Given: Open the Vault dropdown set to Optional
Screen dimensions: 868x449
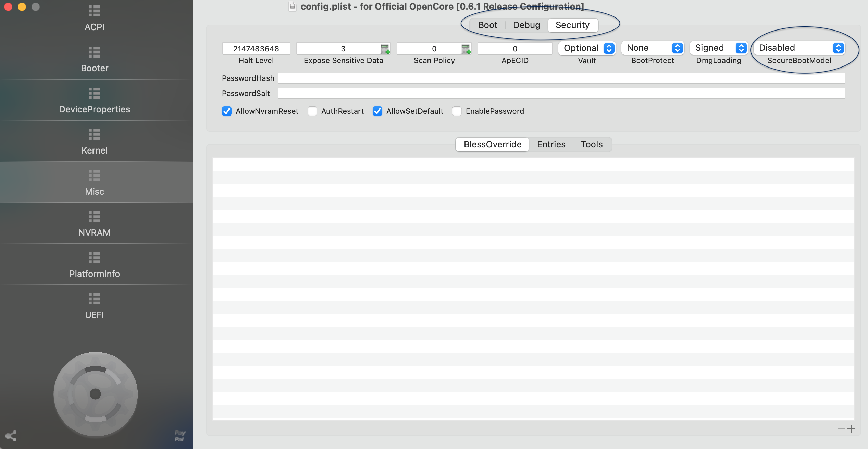Looking at the screenshot, I should tap(587, 48).
